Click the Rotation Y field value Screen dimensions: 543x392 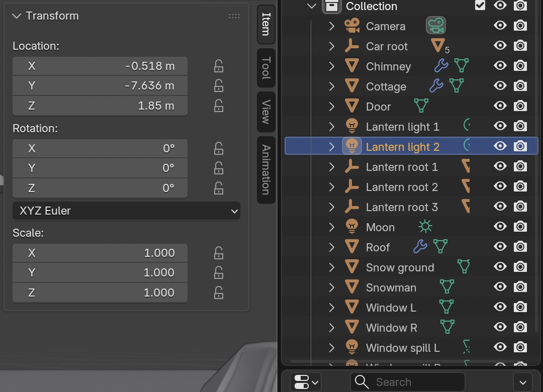pos(100,168)
